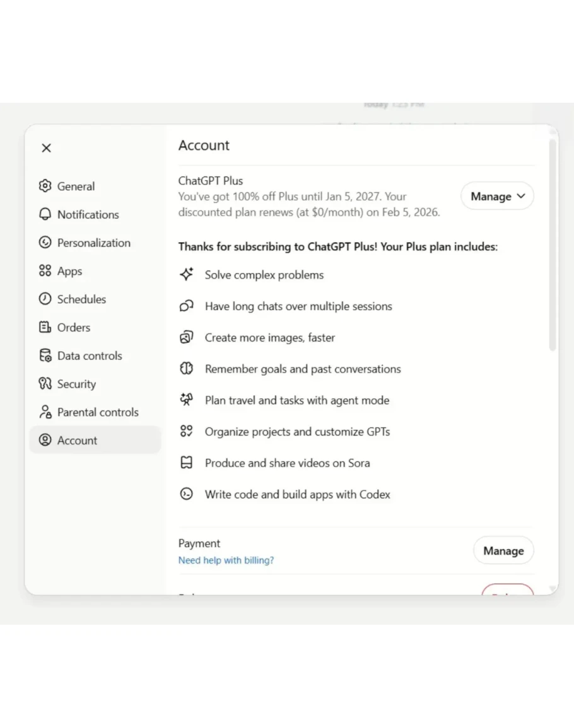Go to the Apps settings tab
This screenshot has height=728, width=574.
95,270
